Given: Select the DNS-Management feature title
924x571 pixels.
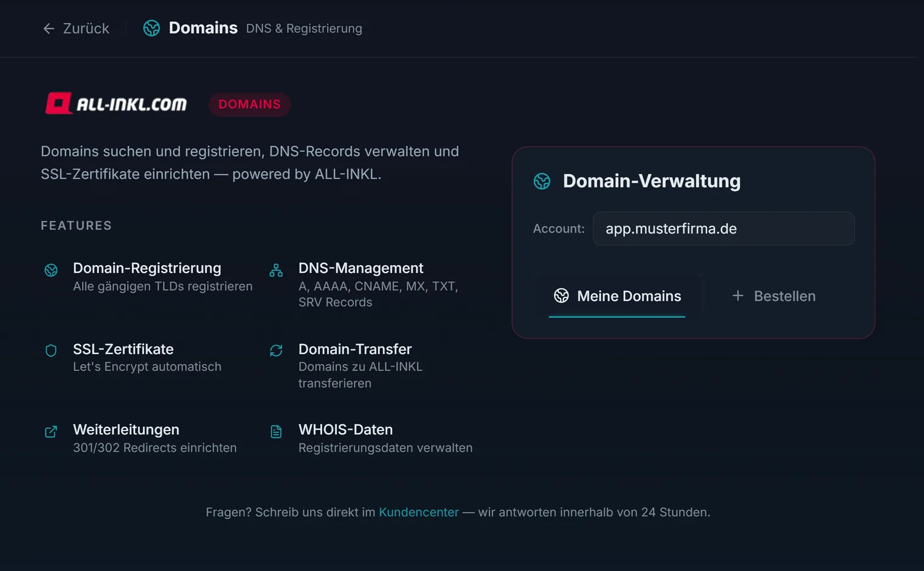Looking at the screenshot, I should click(361, 268).
